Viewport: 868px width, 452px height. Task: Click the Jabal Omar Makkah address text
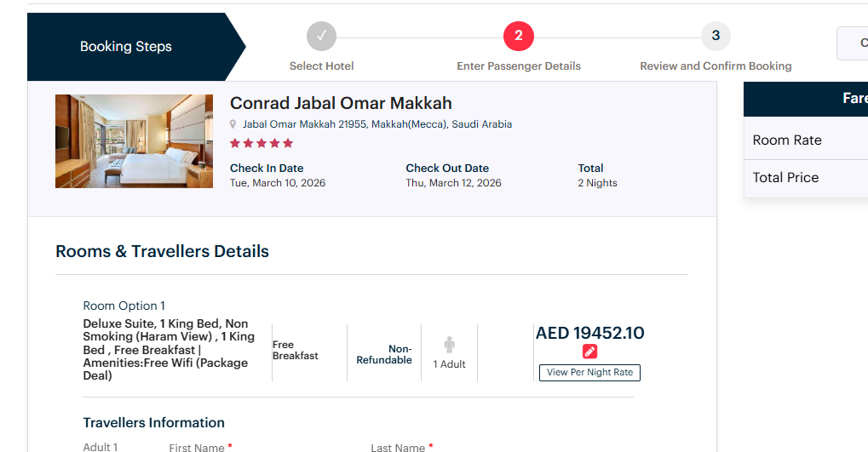(x=377, y=124)
